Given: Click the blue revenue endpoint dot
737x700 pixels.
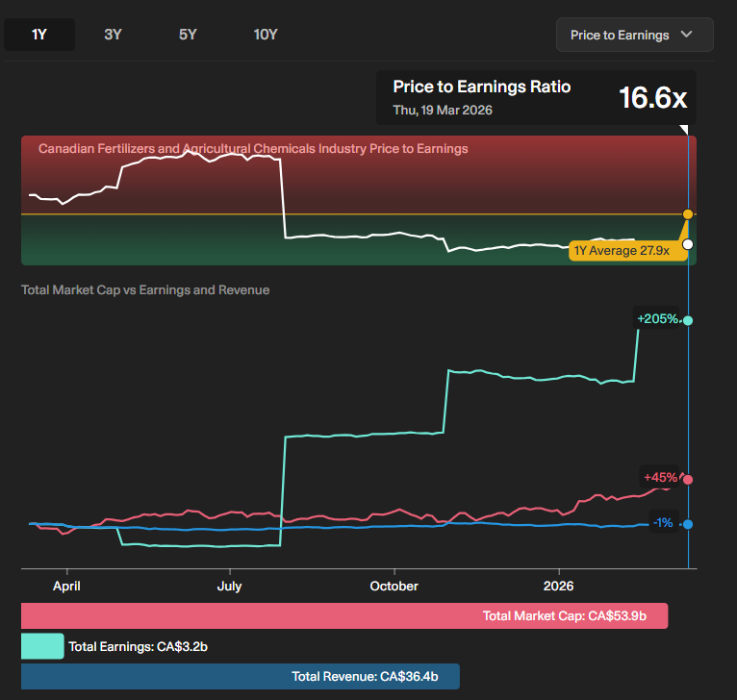Looking at the screenshot, I should tap(688, 524).
